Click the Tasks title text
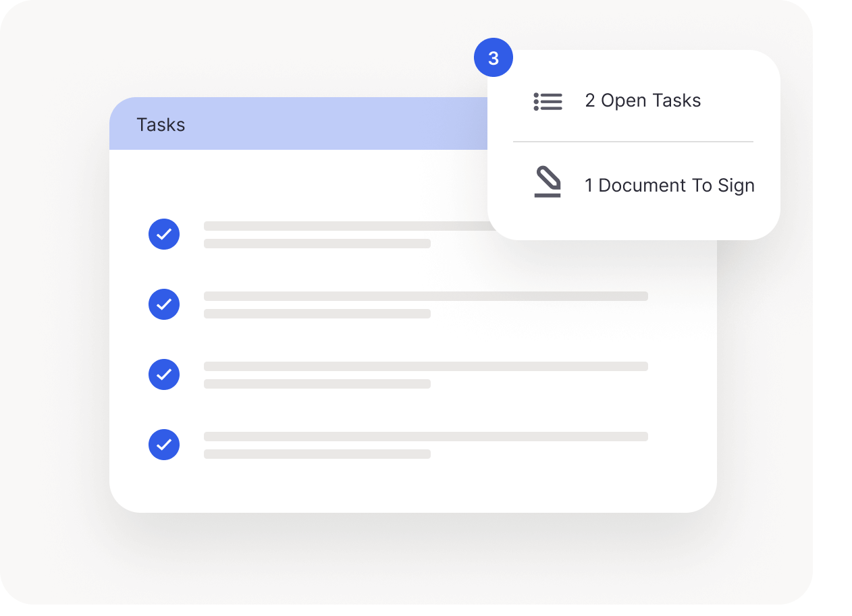Screen dimensions: 852x616 click(x=161, y=125)
